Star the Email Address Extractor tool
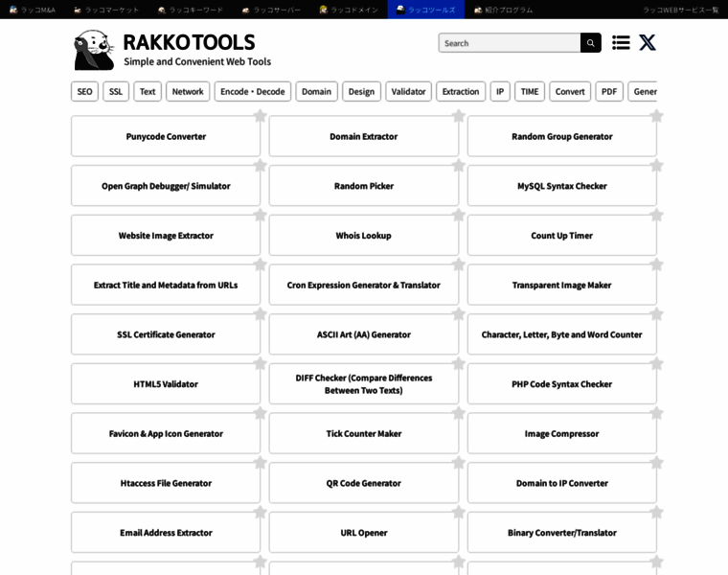The image size is (728, 575). click(260, 513)
